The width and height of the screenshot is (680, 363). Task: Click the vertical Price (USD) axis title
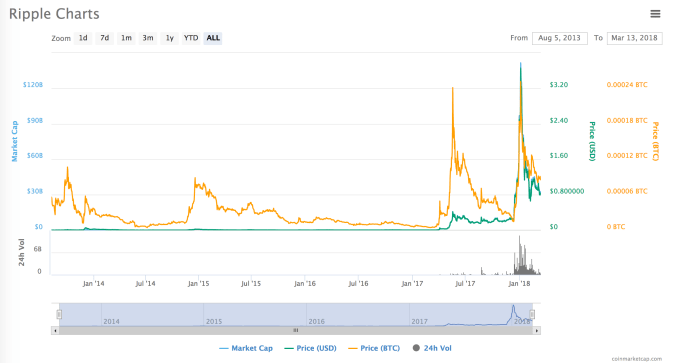[592, 141]
